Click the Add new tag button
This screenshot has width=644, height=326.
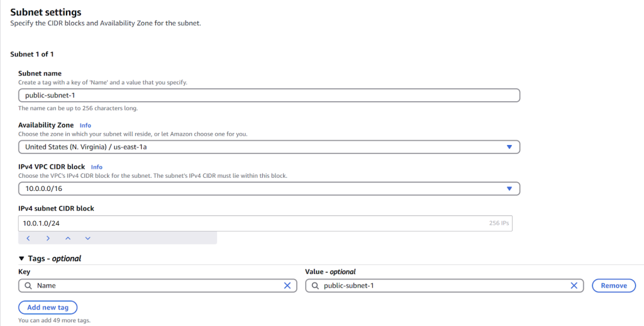[x=48, y=307]
